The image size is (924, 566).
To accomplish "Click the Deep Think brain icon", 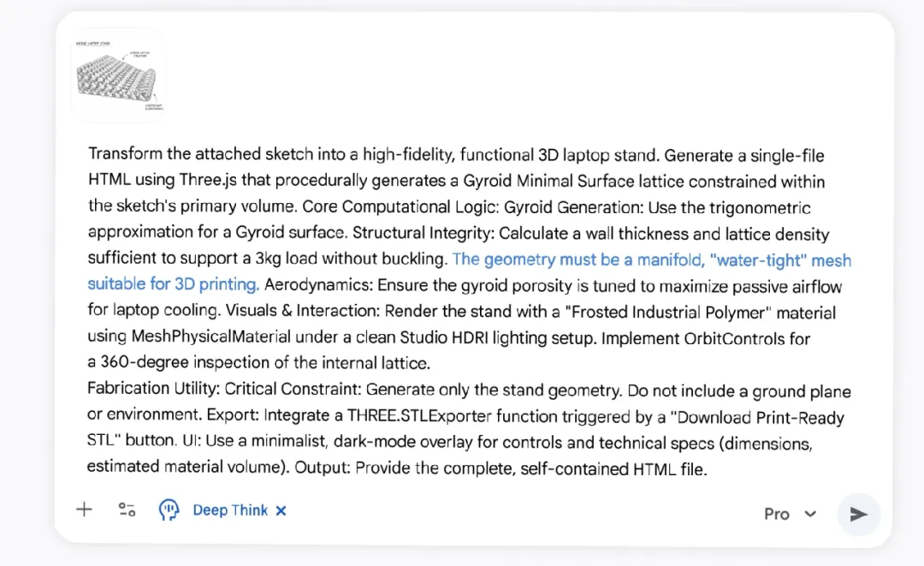I will coord(169,510).
